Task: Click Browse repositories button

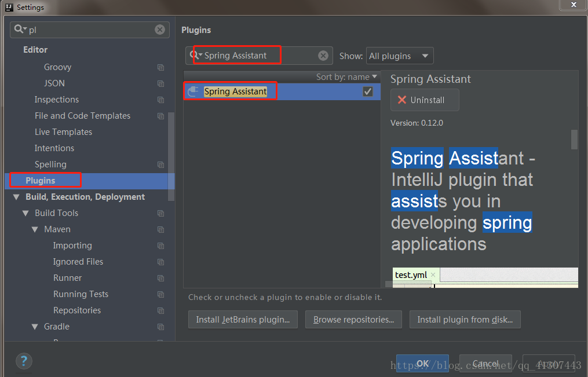Action: click(x=353, y=320)
